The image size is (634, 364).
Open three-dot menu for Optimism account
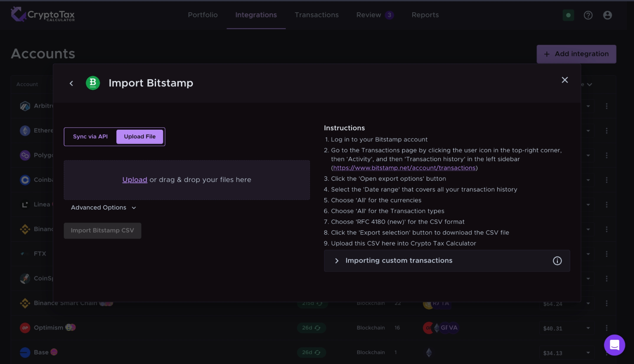point(606,328)
